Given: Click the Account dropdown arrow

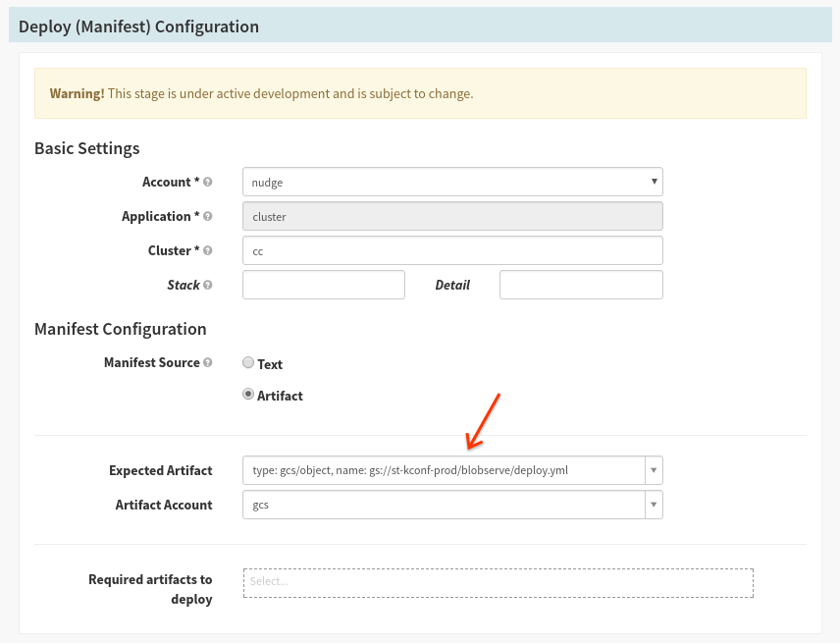Looking at the screenshot, I should coord(654,182).
